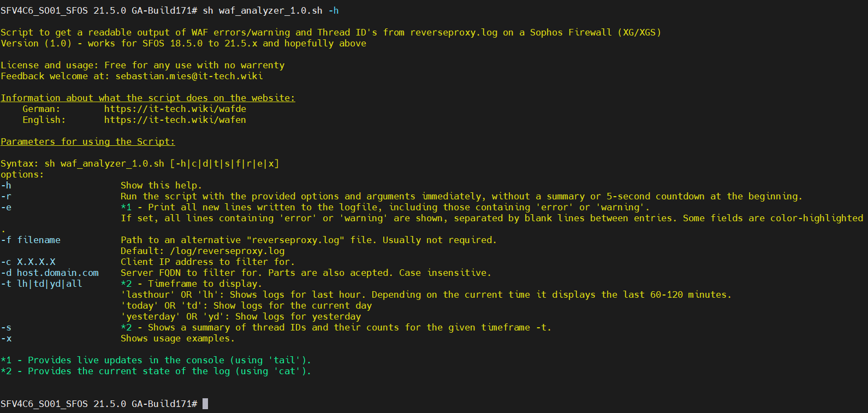Click the "-d host.domain.com" option entry
Viewport: 868px width, 413px height.
pyautogui.click(x=50, y=273)
